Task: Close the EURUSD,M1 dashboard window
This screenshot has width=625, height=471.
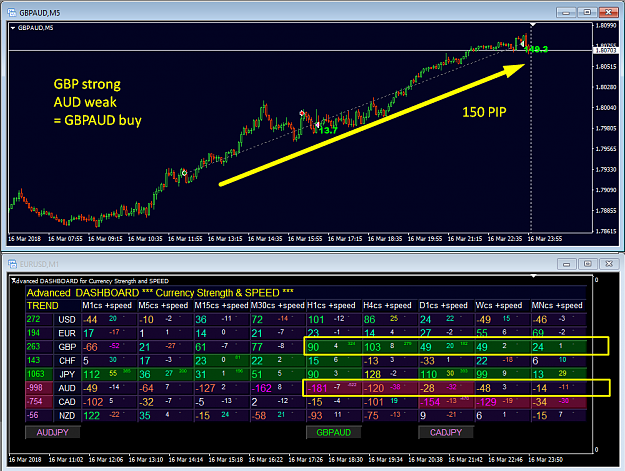Action: (x=609, y=264)
